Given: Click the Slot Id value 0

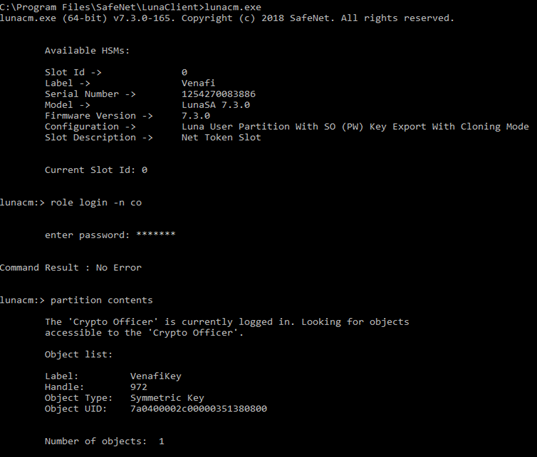Looking at the screenshot, I should 184,72.
